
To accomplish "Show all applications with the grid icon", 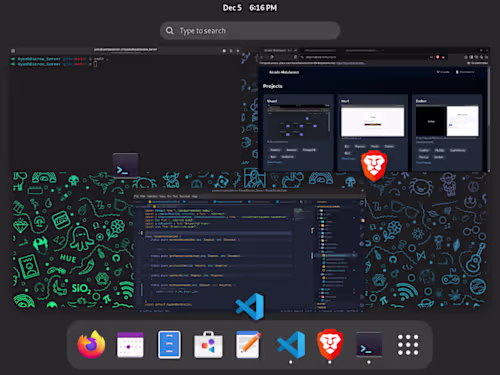I will click(x=408, y=345).
